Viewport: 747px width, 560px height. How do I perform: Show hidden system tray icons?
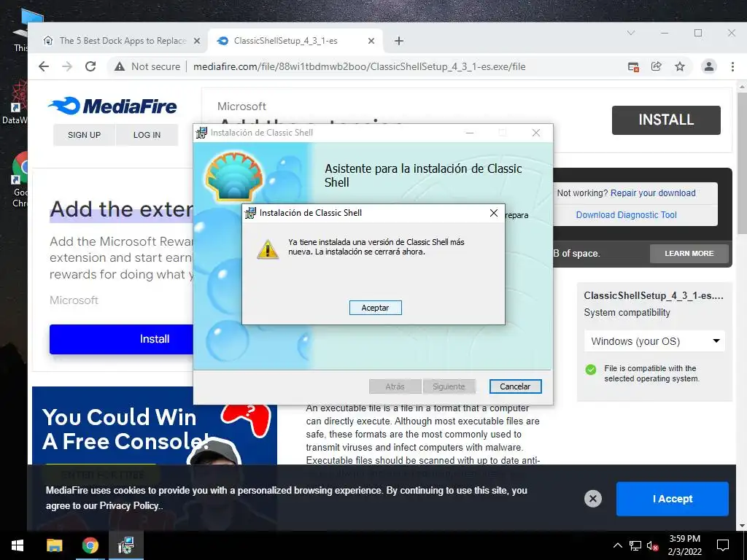click(617, 545)
